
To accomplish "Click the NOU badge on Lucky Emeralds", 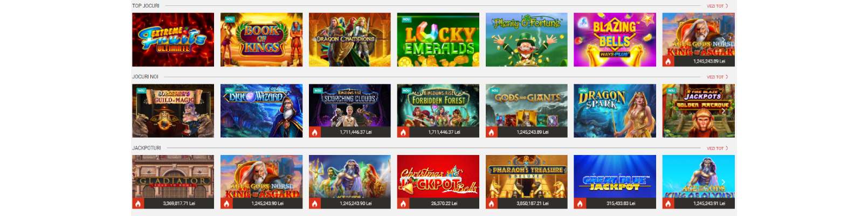I will [407, 19].
